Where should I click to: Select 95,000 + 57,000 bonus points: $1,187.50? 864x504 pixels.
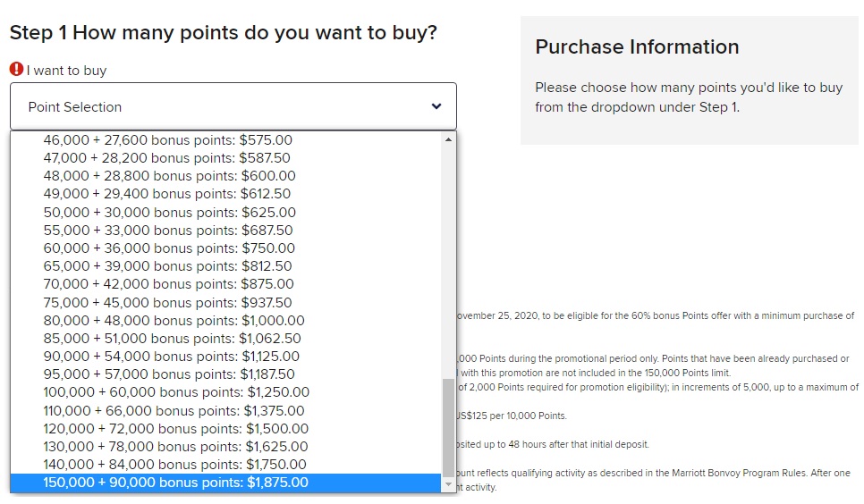(169, 374)
